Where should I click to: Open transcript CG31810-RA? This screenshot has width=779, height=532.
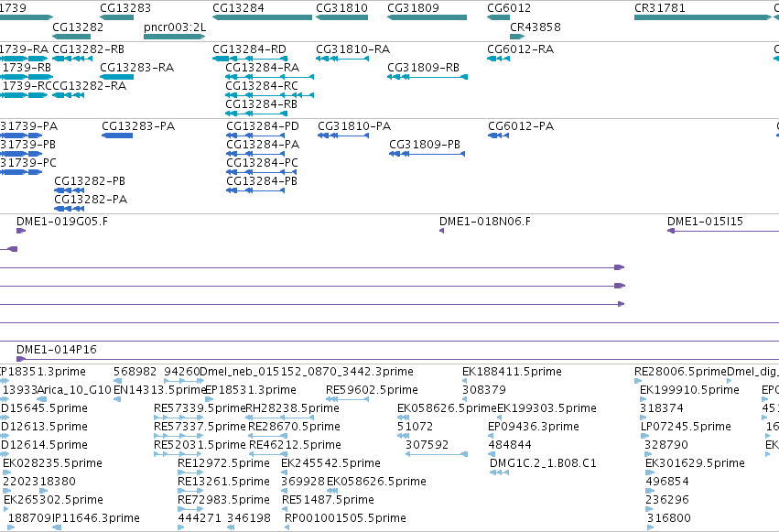(x=342, y=59)
